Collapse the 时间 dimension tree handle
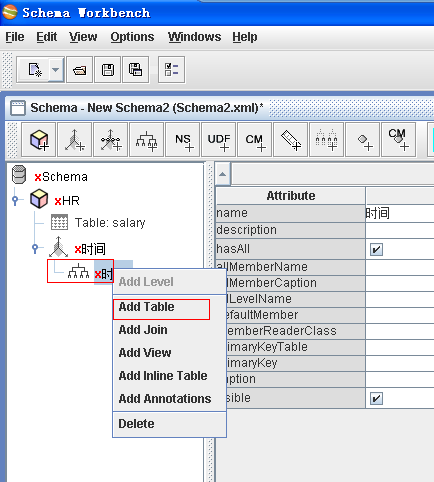Screen dimensions: 434x482 [35, 248]
